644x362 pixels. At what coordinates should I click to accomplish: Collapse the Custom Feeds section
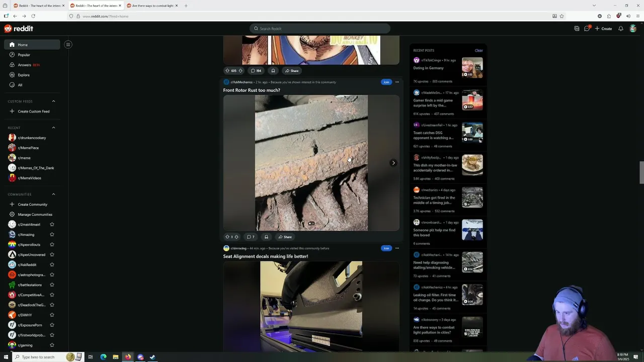coord(53,101)
